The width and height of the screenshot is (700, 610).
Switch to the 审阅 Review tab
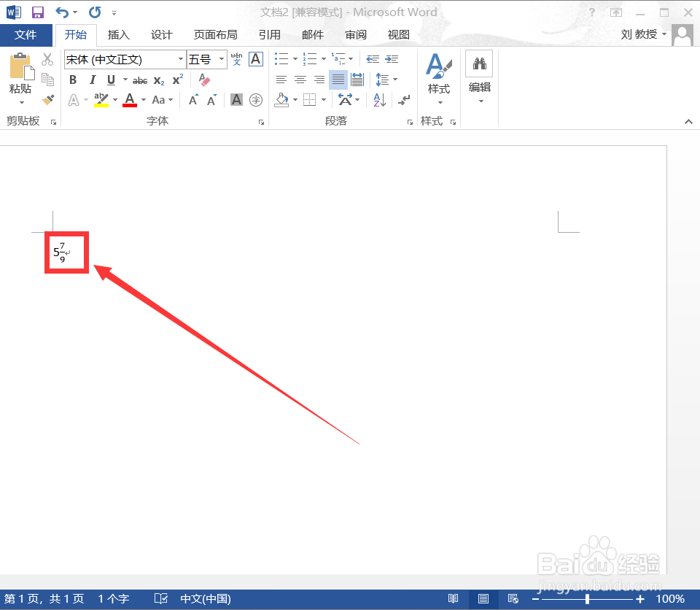pos(356,35)
